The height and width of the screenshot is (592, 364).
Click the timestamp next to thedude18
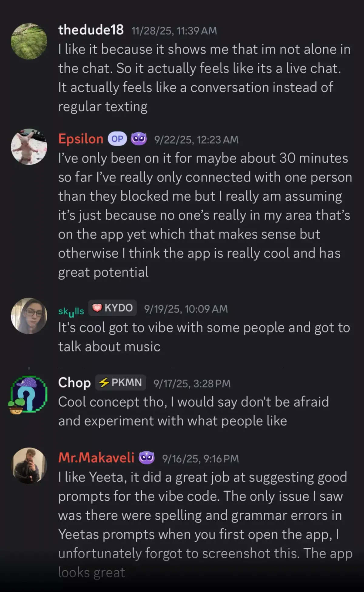[x=174, y=30]
